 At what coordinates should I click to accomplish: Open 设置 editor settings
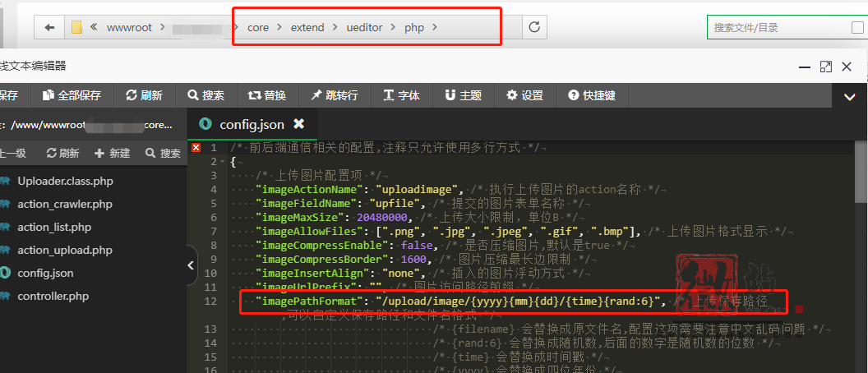click(524, 96)
